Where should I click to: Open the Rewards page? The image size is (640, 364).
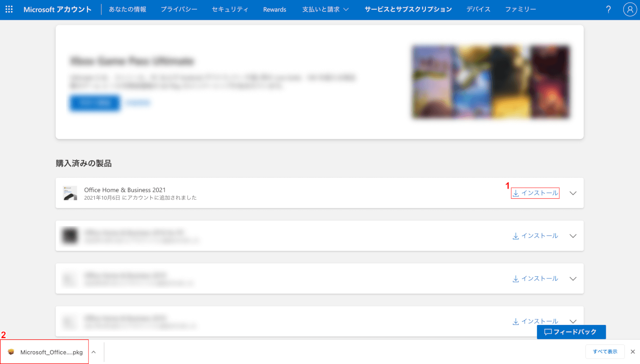275,9
